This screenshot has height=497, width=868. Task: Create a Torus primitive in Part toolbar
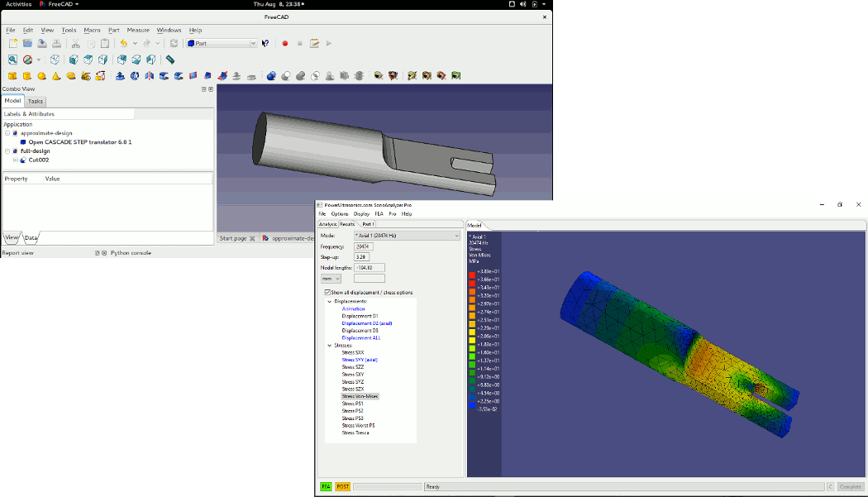[x=71, y=76]
